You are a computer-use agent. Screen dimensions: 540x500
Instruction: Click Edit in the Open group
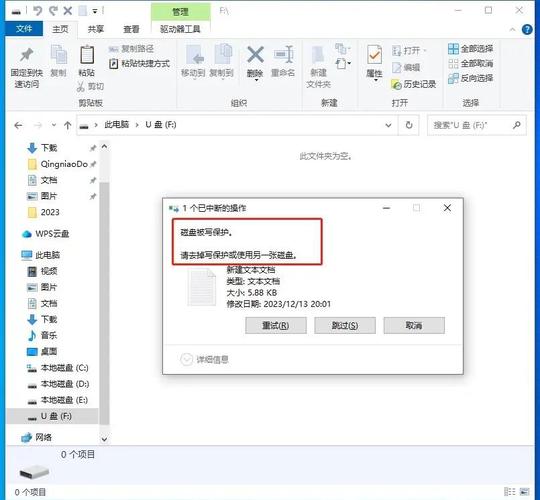click(406, 67)
